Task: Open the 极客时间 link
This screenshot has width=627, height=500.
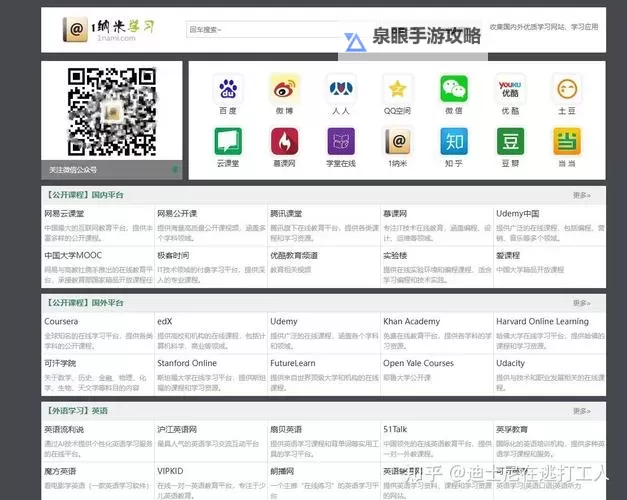Action: coord(173,255)
